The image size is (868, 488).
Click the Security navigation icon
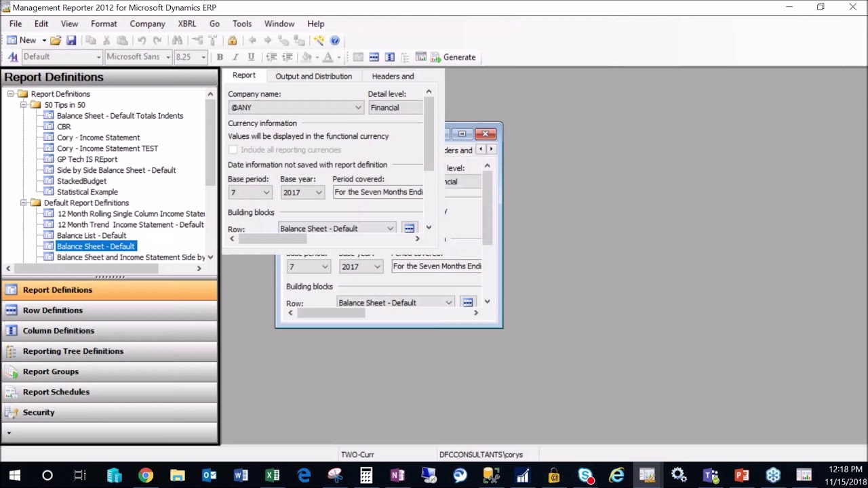pos(12,412)
